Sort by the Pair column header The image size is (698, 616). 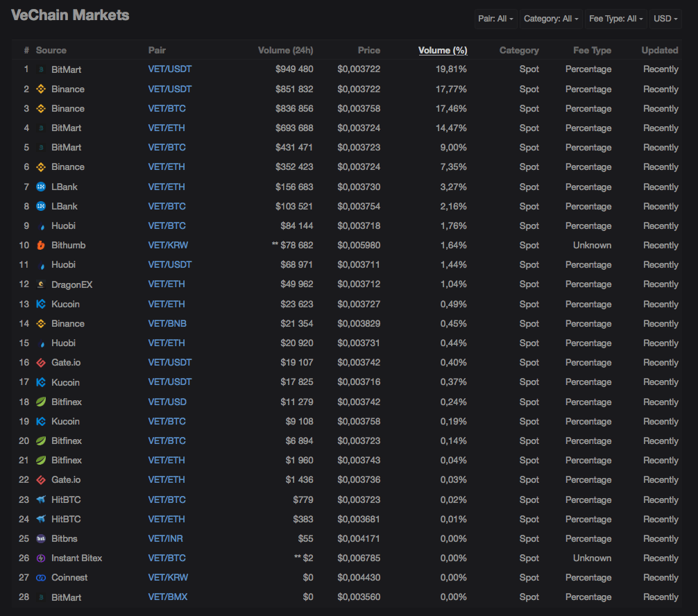(157, 51)
